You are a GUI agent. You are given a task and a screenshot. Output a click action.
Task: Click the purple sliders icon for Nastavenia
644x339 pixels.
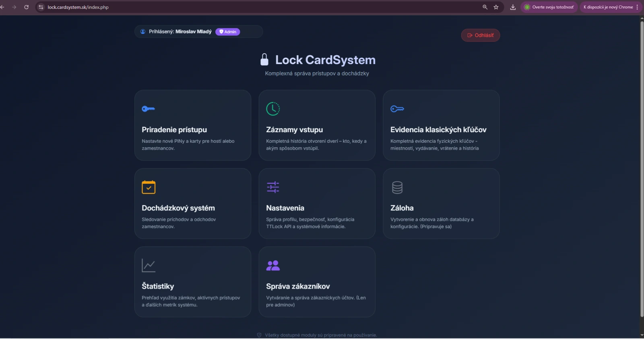273,187
